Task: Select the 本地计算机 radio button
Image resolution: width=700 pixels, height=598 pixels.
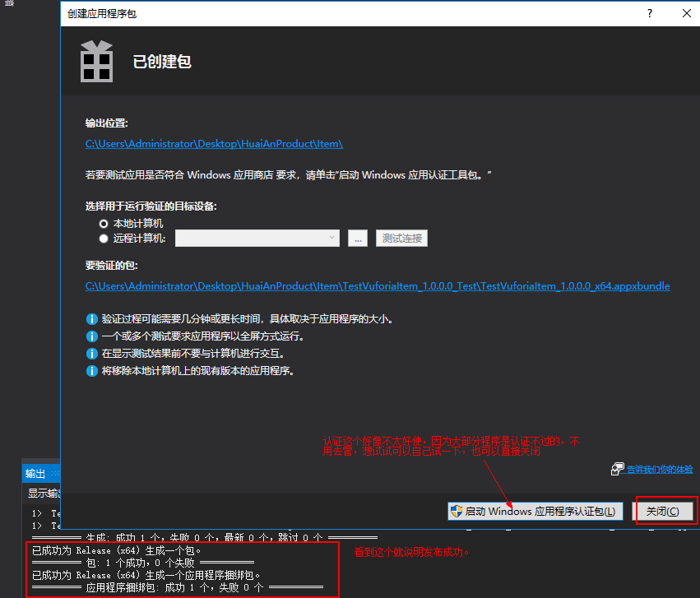Action: 104,224
